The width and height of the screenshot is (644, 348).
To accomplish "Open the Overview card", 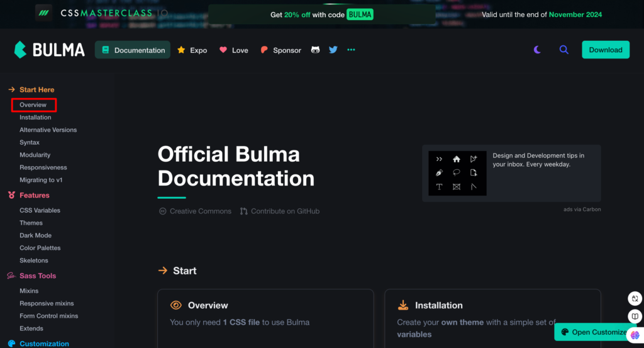I will coord(266,318).
